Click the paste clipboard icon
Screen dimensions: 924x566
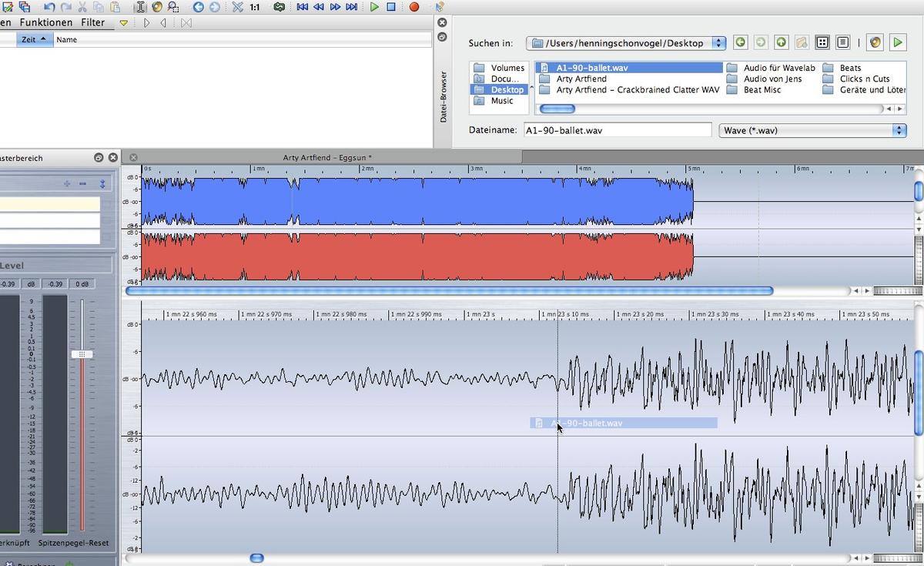click(x=115, y=7)
